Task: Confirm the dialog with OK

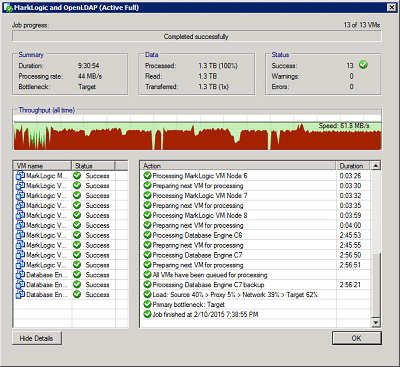Action: pyautogui.click(x=357, y=338)
